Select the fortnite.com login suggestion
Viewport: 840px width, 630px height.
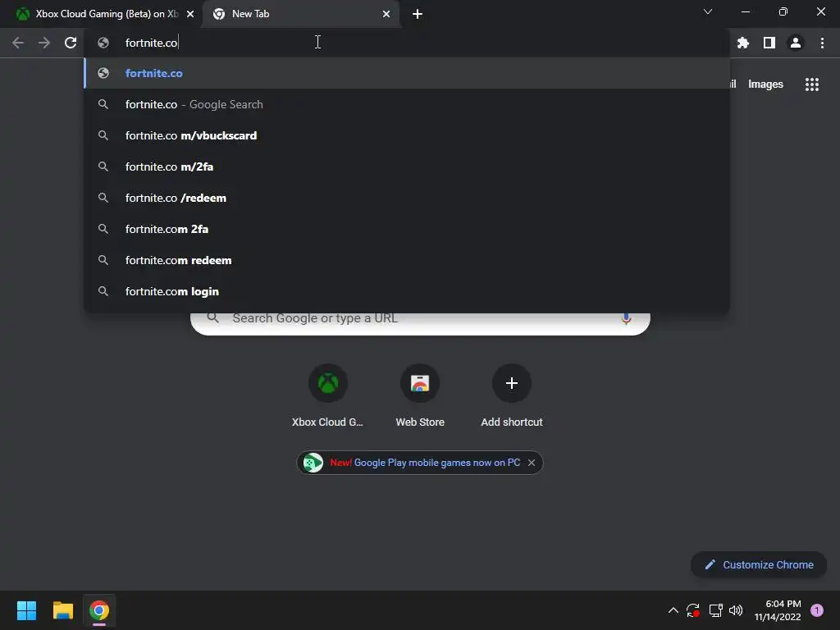407,291
